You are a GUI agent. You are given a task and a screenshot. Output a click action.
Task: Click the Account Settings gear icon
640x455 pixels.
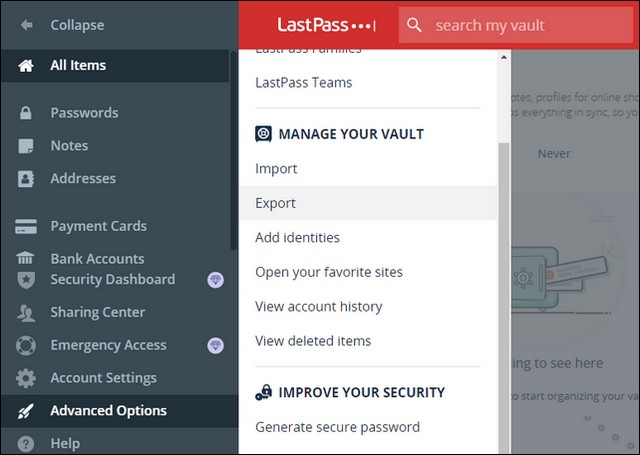click(x=26, y=378)
